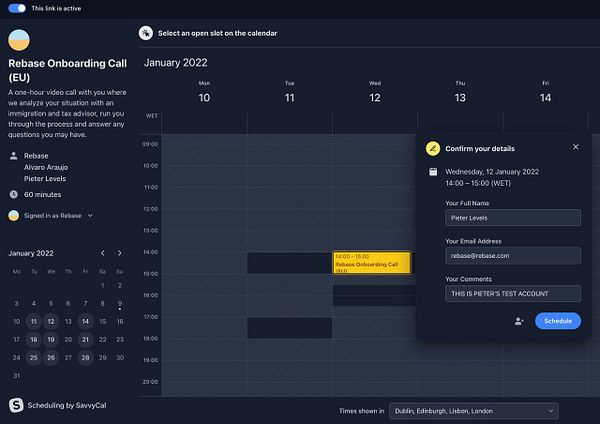
Task: Click the Mon 10 column header
Action: [204, 92]
